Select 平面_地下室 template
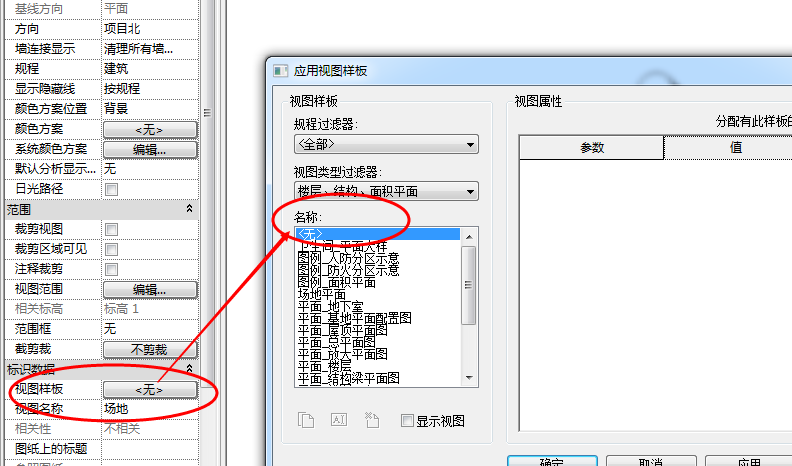The image size is (792, 466). (x=331, y=306)
